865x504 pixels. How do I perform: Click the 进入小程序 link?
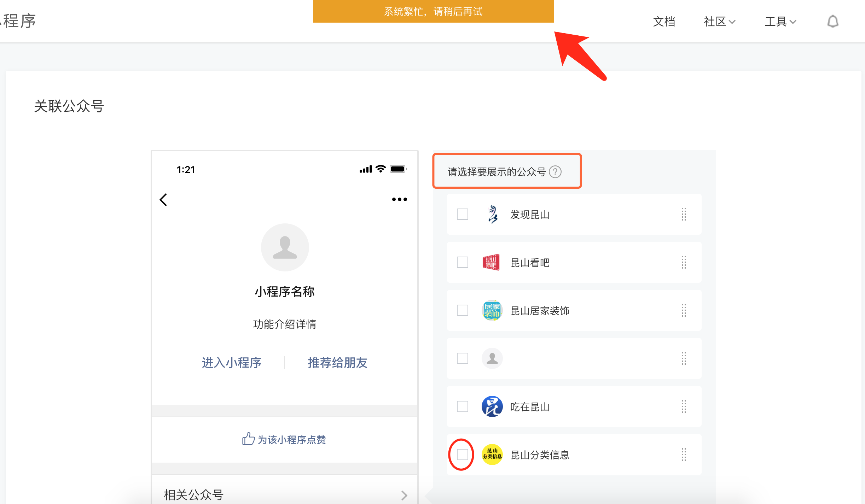click(x=231, y=363)
